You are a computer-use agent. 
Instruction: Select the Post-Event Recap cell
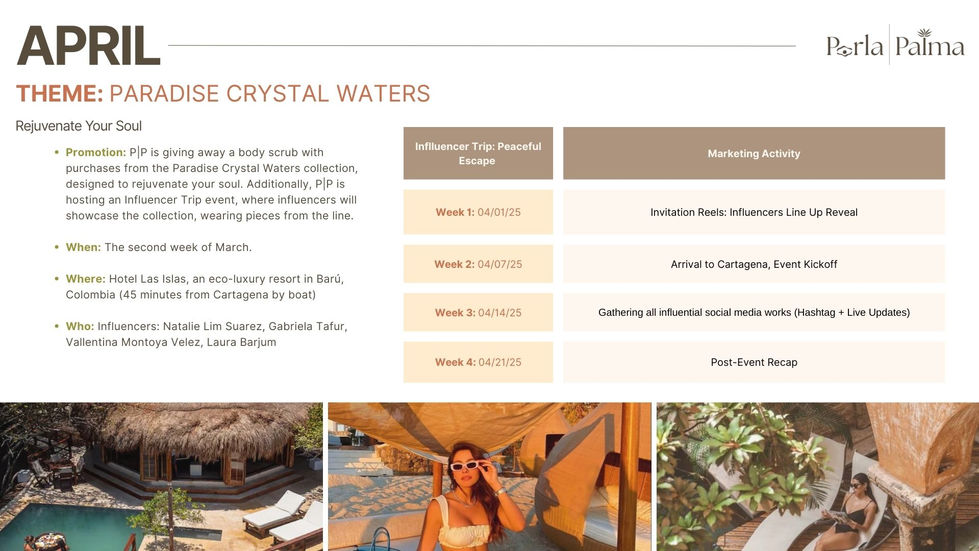754,362
